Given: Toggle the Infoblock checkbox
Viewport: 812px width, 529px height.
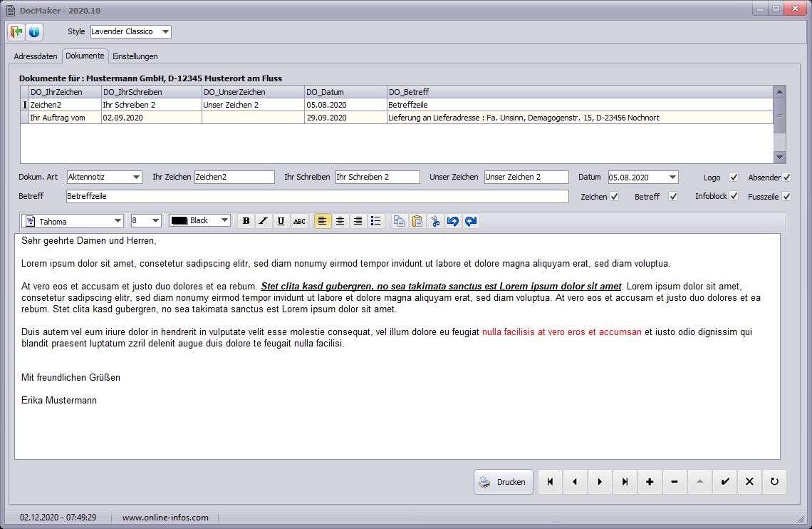Looking at the screenshot, I should tap(733, 196).
